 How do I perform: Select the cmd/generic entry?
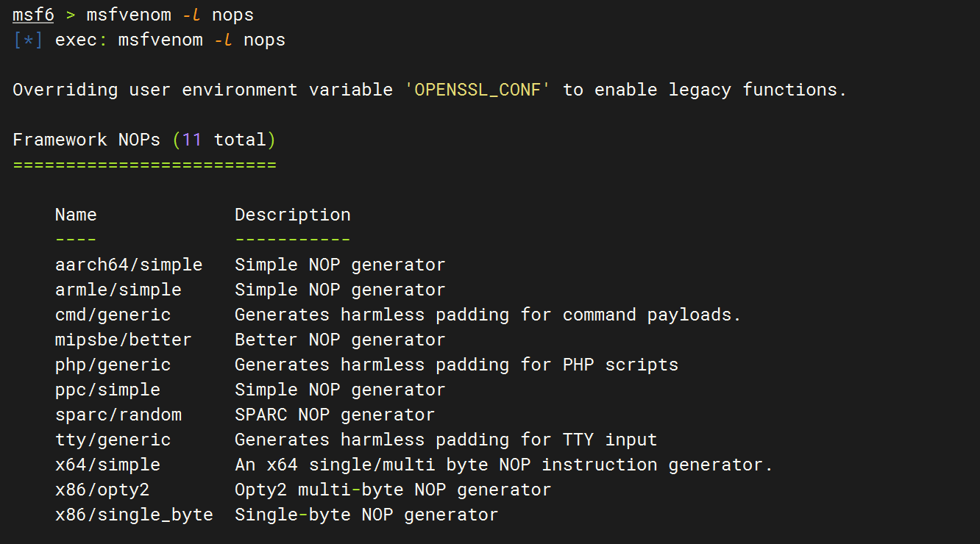pyautogui.click(x=113, y=315)
